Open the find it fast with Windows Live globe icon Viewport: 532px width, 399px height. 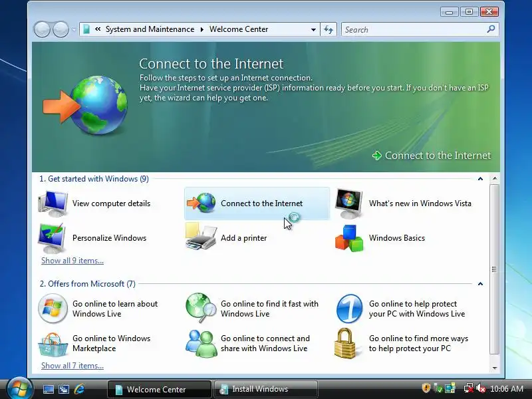pyautogui.click(x=201, y=308)
